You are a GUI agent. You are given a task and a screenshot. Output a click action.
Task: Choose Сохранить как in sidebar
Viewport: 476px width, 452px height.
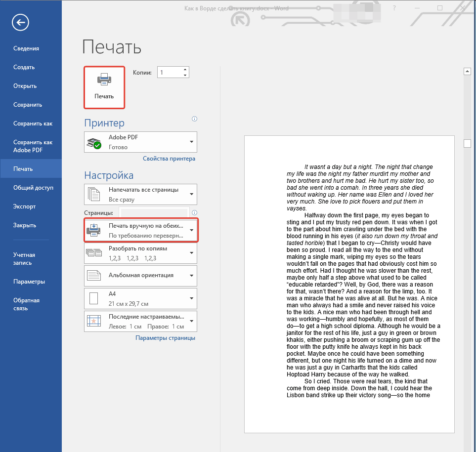click(33, 123)
